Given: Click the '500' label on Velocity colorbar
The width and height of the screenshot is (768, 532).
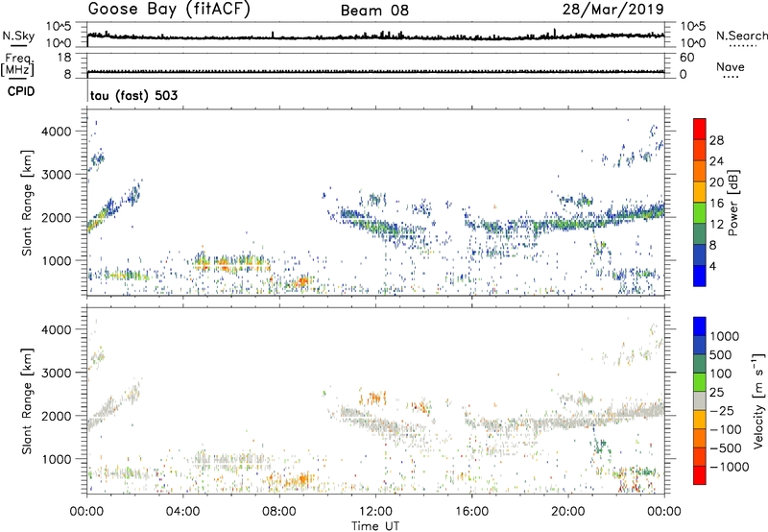Looking at the screenshot, I should 722,354.
